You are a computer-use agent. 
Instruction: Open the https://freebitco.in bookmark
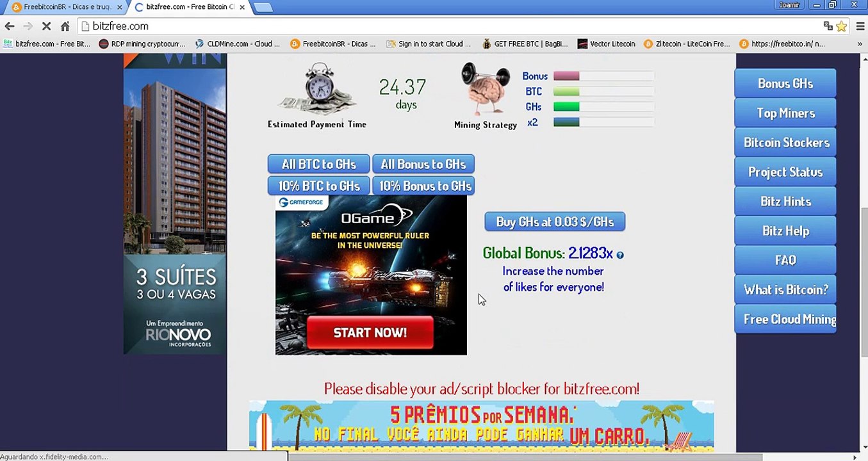(x=782, y=44)
